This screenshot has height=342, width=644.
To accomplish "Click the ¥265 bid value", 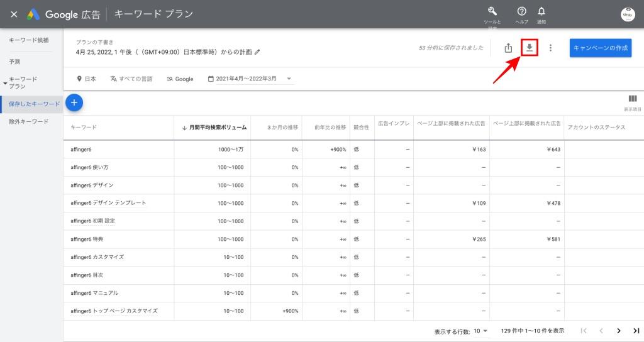I will tap(479, 239).
